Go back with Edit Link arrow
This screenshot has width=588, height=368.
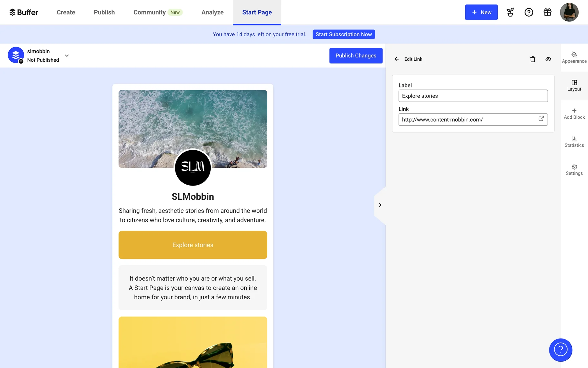tap(397, 59)
